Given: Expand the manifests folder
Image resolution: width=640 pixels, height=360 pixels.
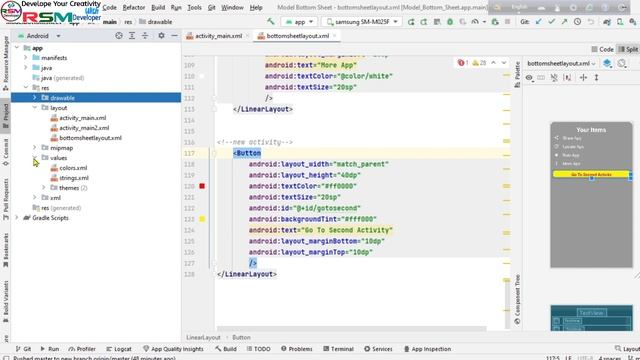Looking at the screenshot, I should click(x=26, y=58).
